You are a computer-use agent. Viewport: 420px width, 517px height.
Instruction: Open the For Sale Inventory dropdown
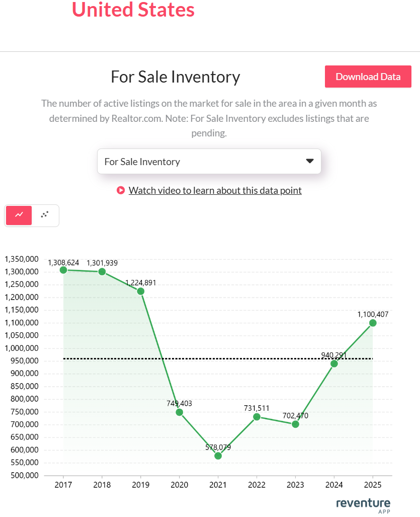[209, 161]
